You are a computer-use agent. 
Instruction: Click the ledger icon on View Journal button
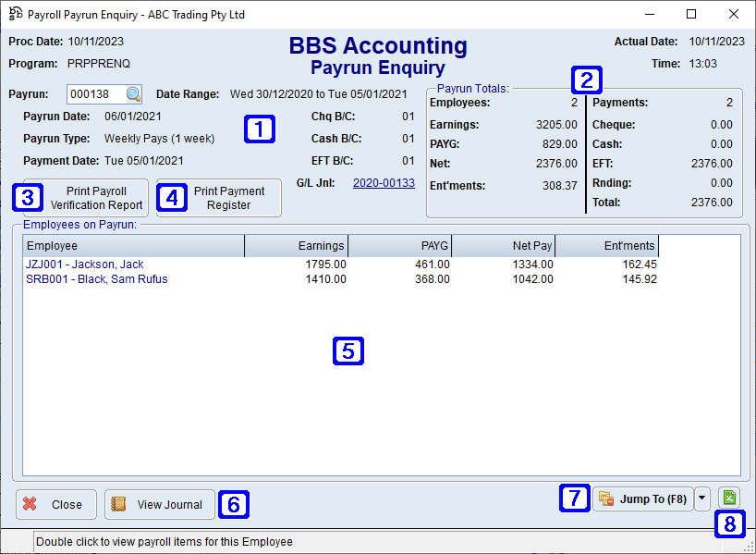tap(120, 504)
